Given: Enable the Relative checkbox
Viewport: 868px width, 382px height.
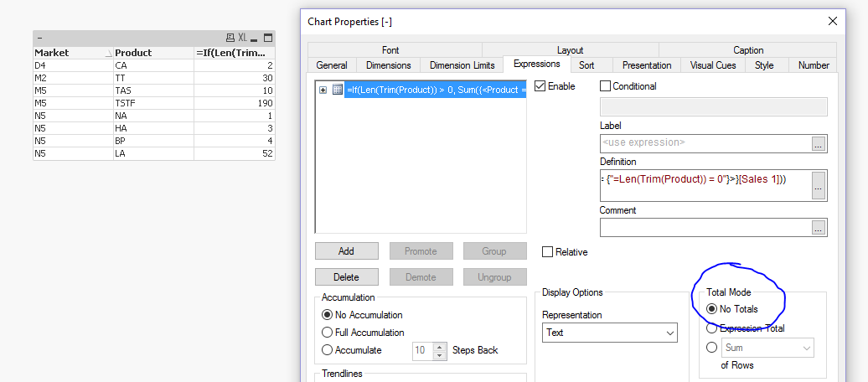Looking at the screenshot, I should pyautogui.click(x=548, y=252).
